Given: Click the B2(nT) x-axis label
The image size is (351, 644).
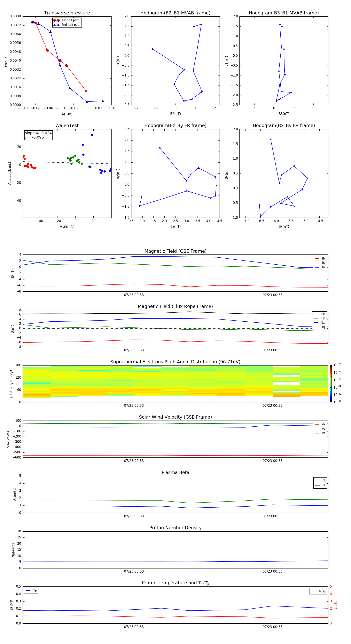Looking at the screenshot, I should pyautogui.click(x=175, y=114).
